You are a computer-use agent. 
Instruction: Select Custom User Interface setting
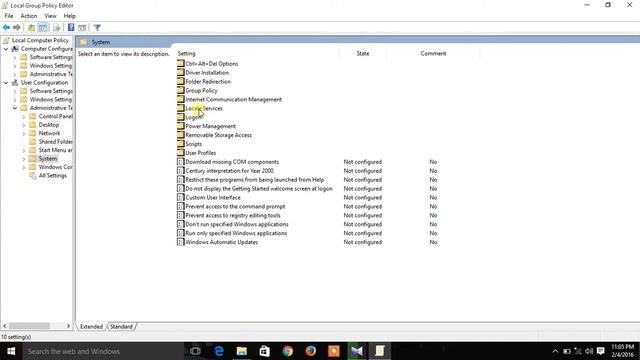tap(213, 198)
